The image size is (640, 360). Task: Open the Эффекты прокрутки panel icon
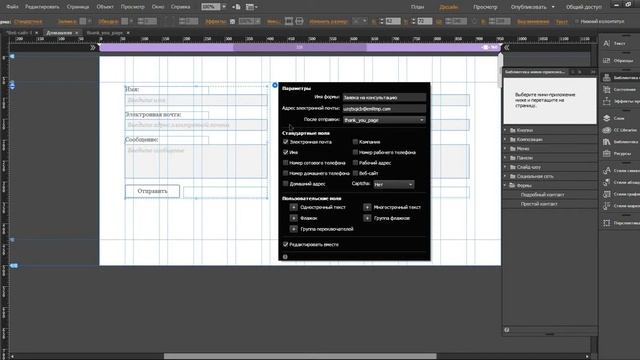607,101
